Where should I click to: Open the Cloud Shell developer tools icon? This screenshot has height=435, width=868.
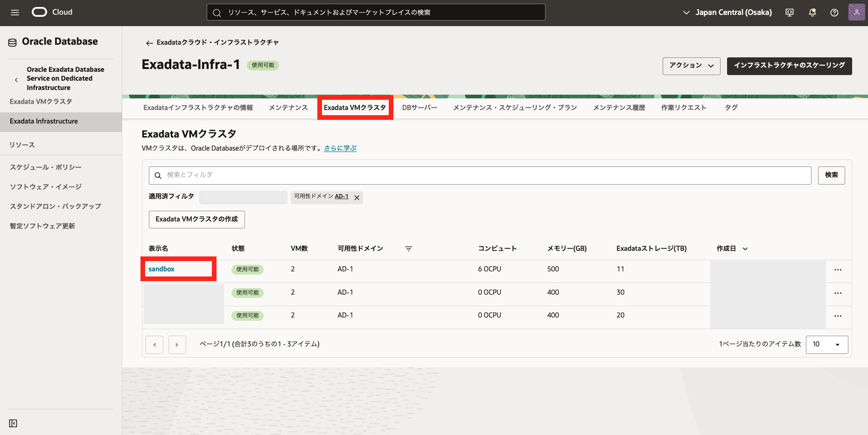coord(790,13)
